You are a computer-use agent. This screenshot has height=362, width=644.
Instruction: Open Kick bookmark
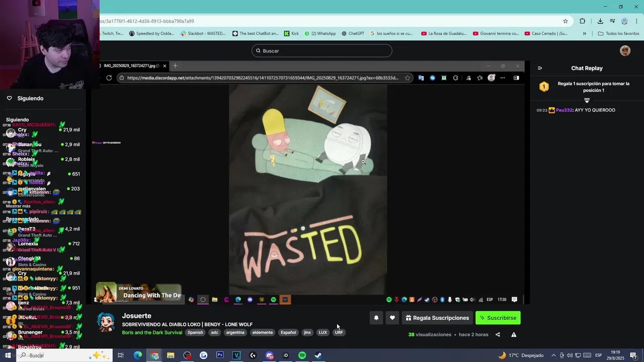click(x=291, y=34)
